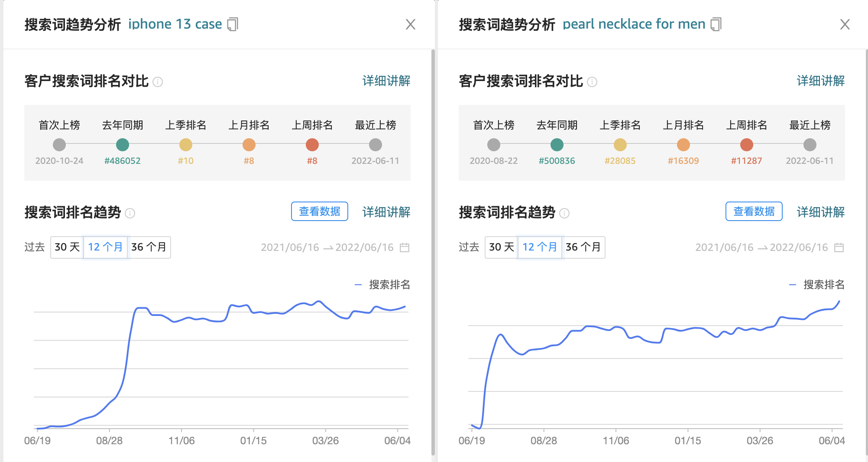Copy the pearl necklace for men keyword

coord(716,24)
